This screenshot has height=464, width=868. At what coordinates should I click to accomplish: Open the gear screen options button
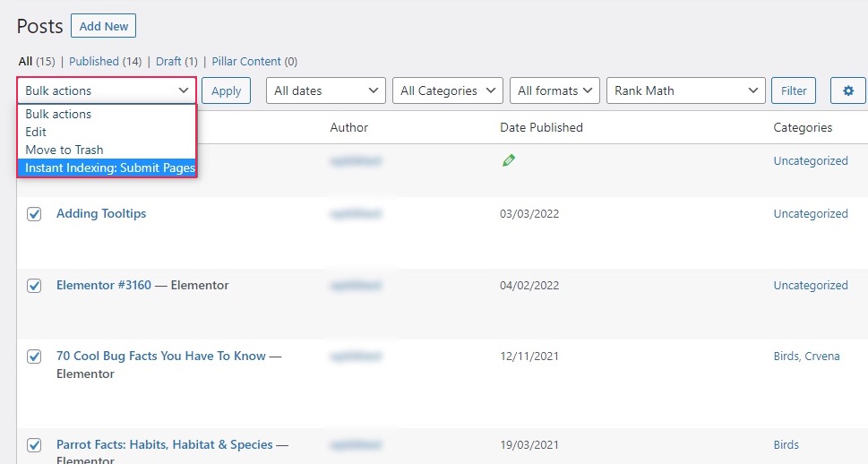(847, 90)
